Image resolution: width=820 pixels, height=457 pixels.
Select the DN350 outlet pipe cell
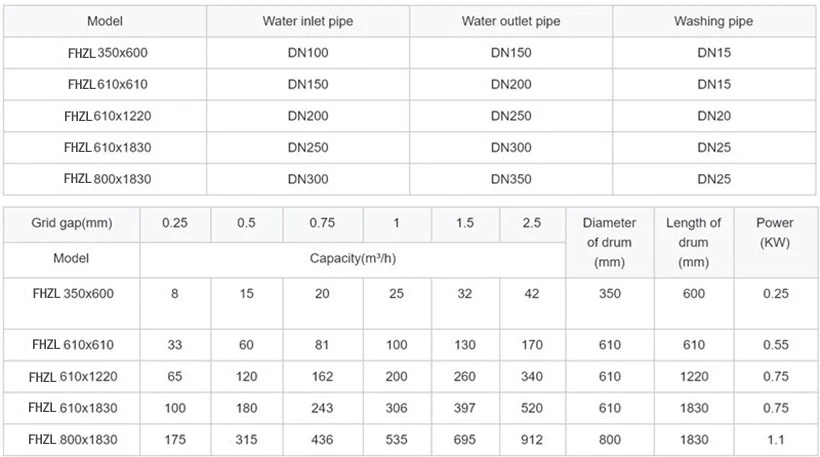511,179
